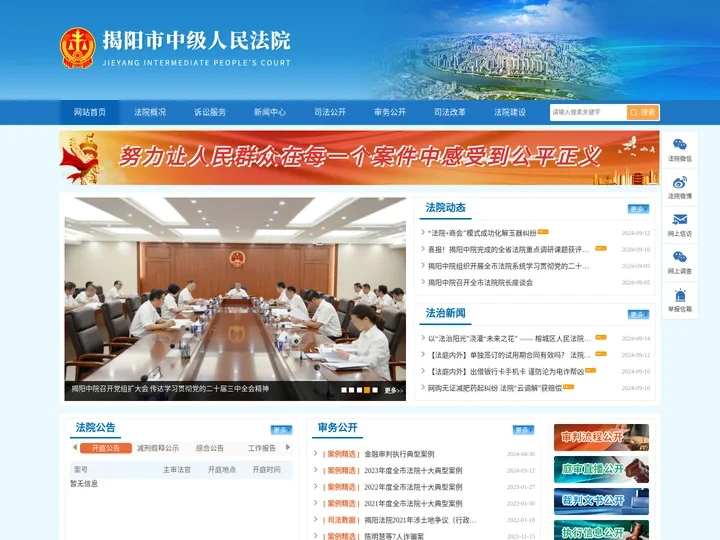Click the 裁判文书公开 banner

pyautogui.click(x=602, y=501)
